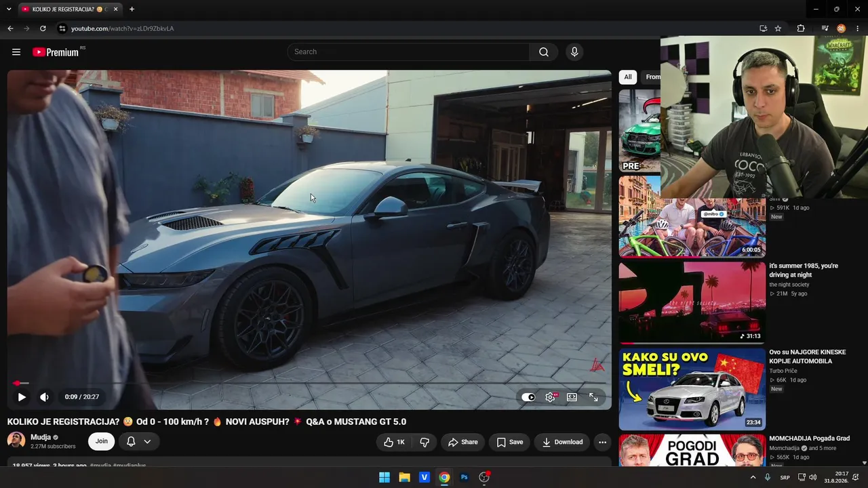Open Photoshop from the taskbar
This screenshot has height=488, width=868.
click(x=464, y=477)
